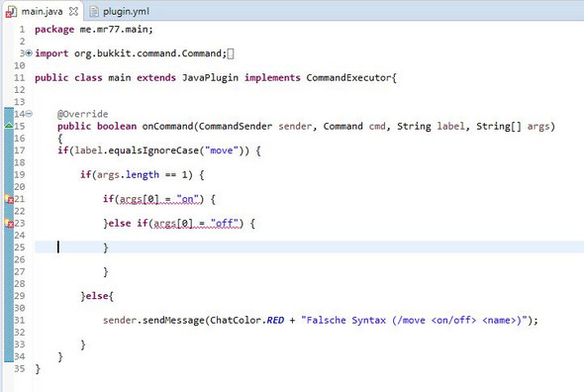Click the JavaPlugin class name
This screenshot has height=392, width=584.
[x=210, y=78]
